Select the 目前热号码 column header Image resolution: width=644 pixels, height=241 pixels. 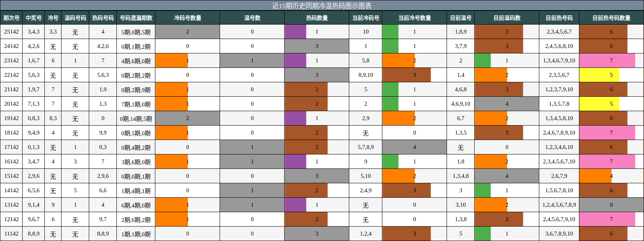tap(559, 18)
